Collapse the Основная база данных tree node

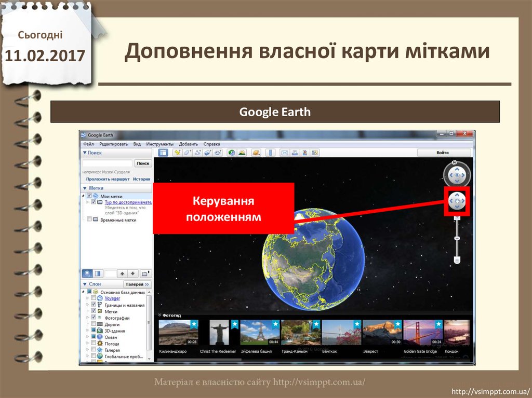(x=84, y=292)
